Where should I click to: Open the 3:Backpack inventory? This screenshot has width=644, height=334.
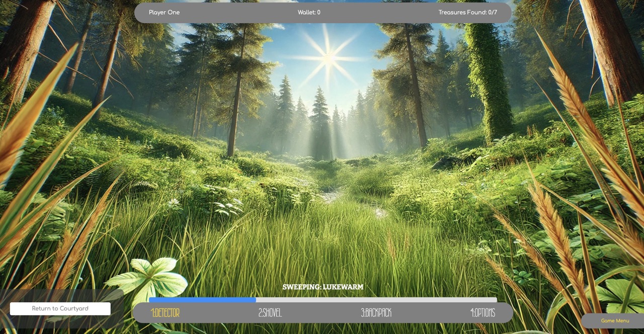click(x=376, y=313)
